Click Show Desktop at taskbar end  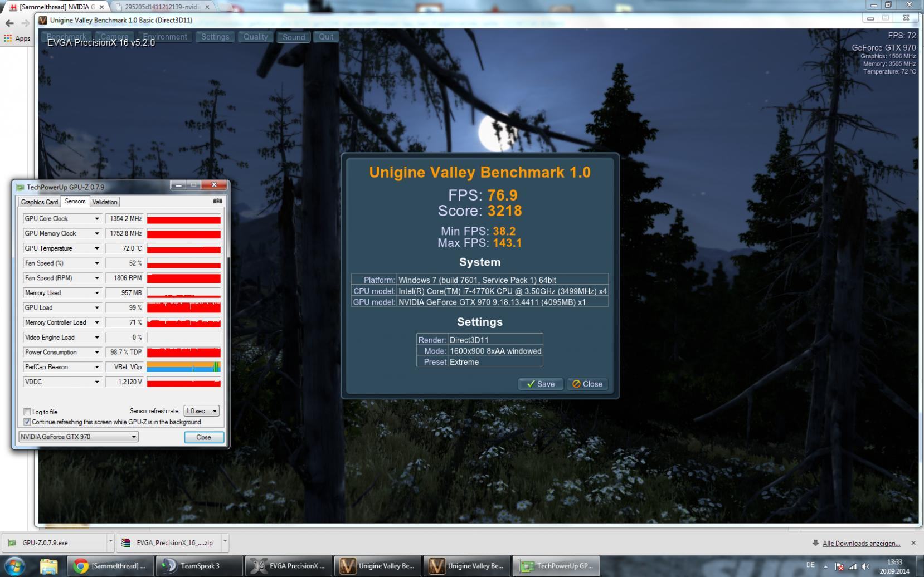(x=921, y=566)
